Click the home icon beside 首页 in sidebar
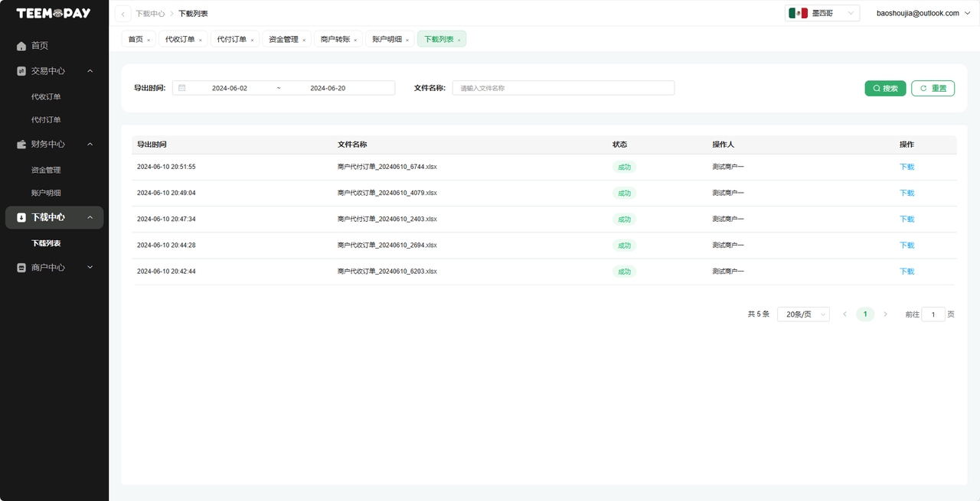 [21, 46]
